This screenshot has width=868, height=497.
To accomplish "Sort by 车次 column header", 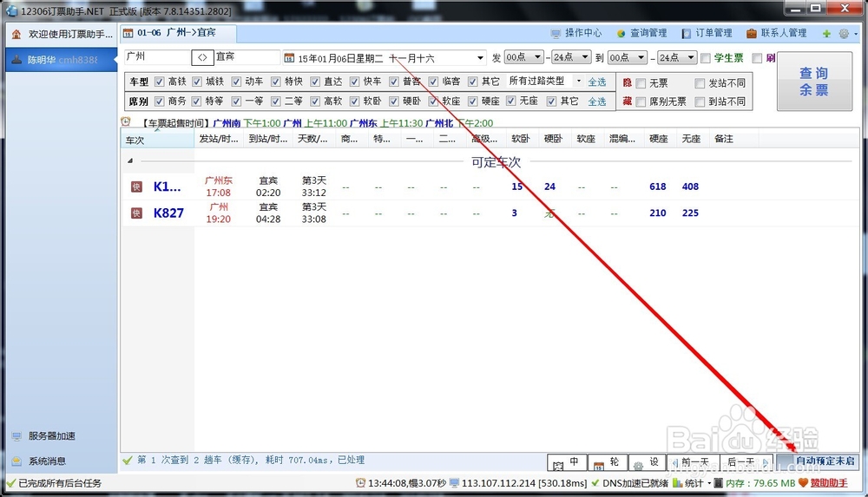I will point(157,140).
